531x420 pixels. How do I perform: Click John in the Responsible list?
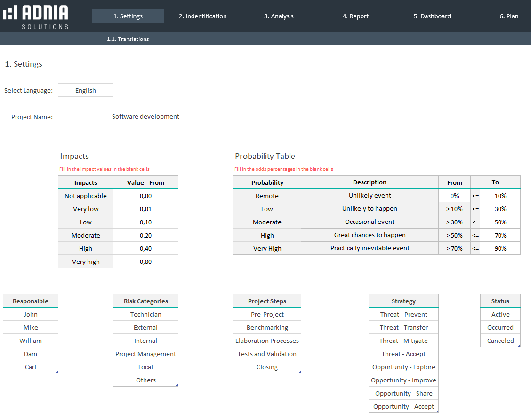point(31,314)
